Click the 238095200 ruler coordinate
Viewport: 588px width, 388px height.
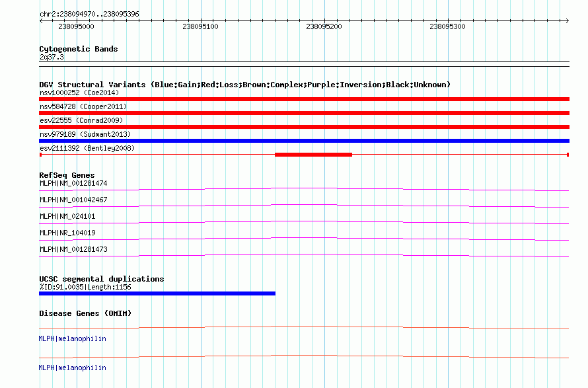pos(324,26)
